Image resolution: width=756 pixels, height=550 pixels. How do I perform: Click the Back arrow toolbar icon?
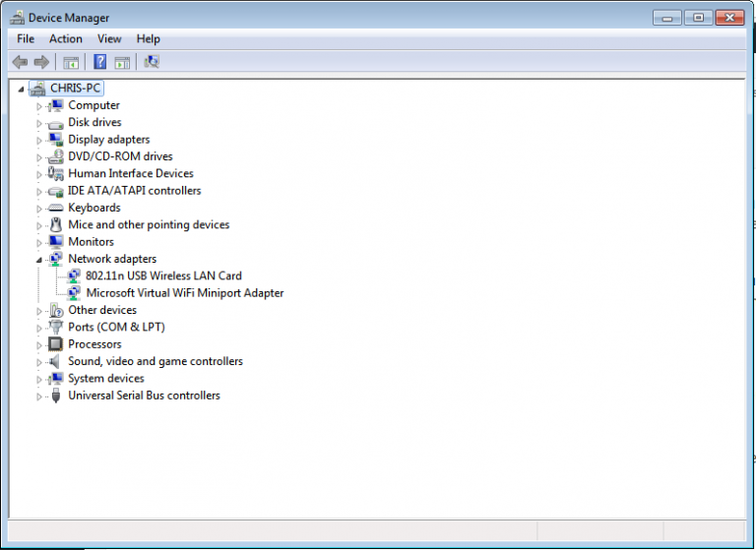point(20,62)
